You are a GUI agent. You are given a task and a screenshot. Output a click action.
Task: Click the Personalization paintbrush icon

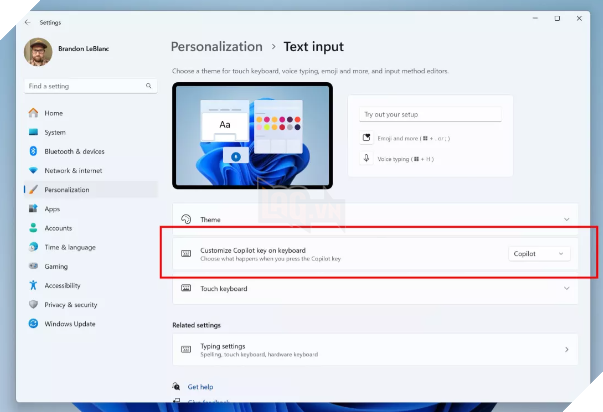[x=33, y=189]
